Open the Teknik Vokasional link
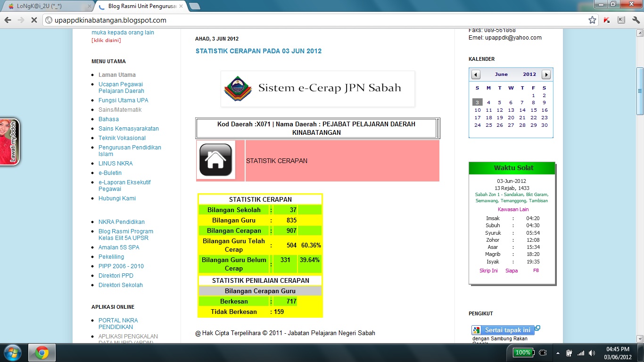This screenshot has width=644, height=362. (x=122, y=138)
